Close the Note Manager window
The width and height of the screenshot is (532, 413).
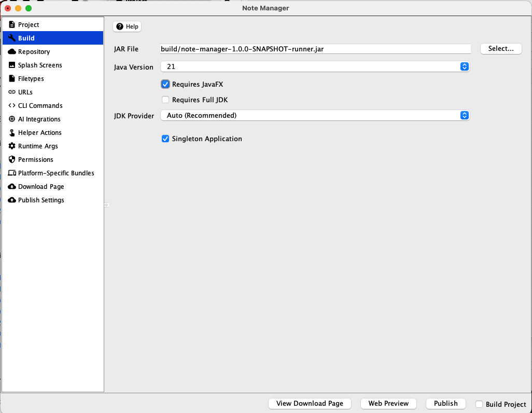[x=8, y=8]
